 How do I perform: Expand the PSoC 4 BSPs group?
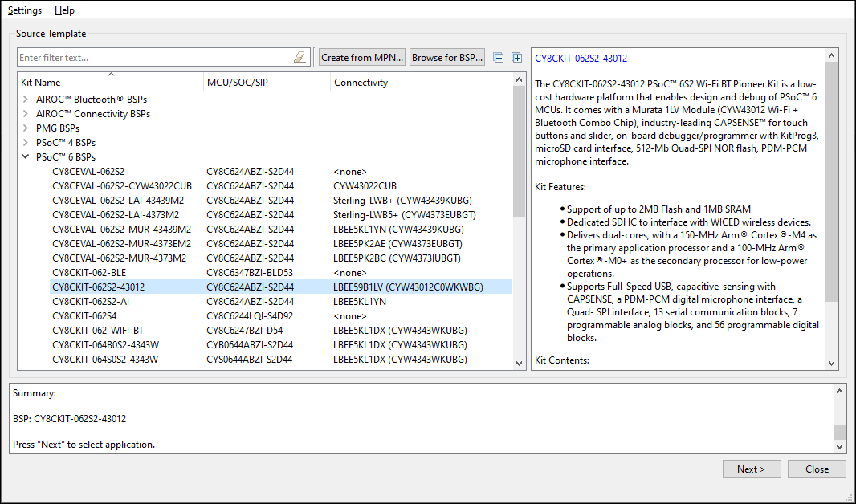pos(26,142)
